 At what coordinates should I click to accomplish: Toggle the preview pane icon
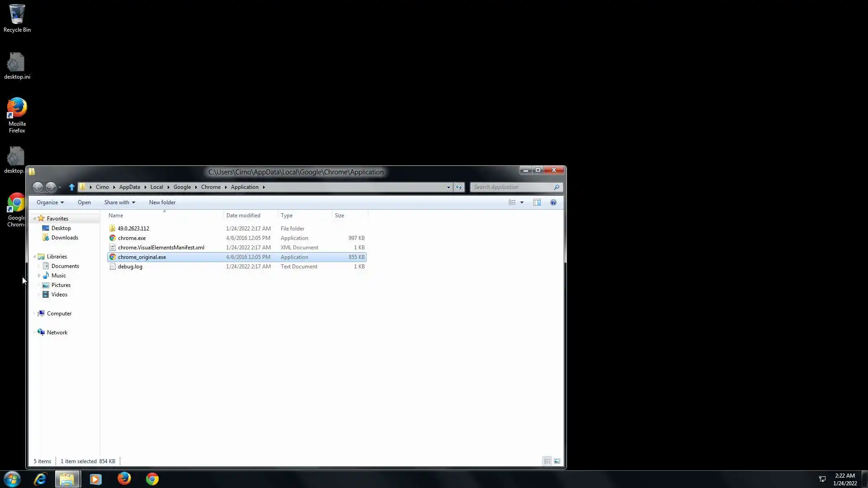point(537,202)
